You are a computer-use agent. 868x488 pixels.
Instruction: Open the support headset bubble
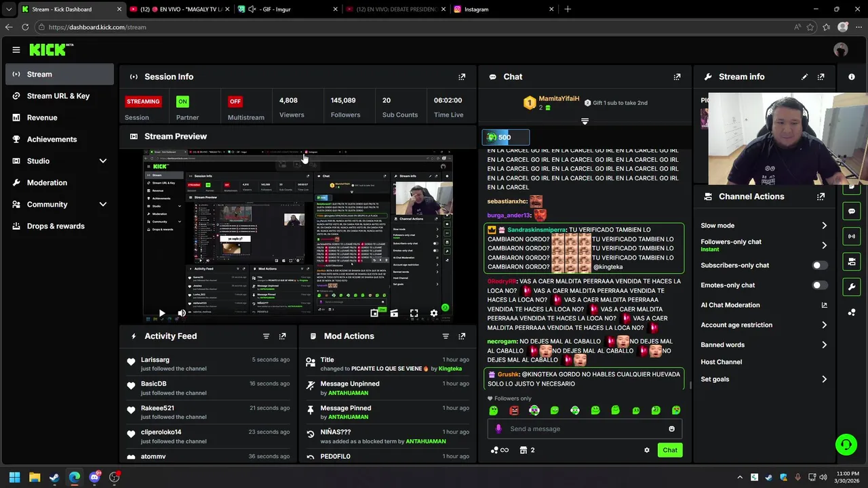[846, 445]
